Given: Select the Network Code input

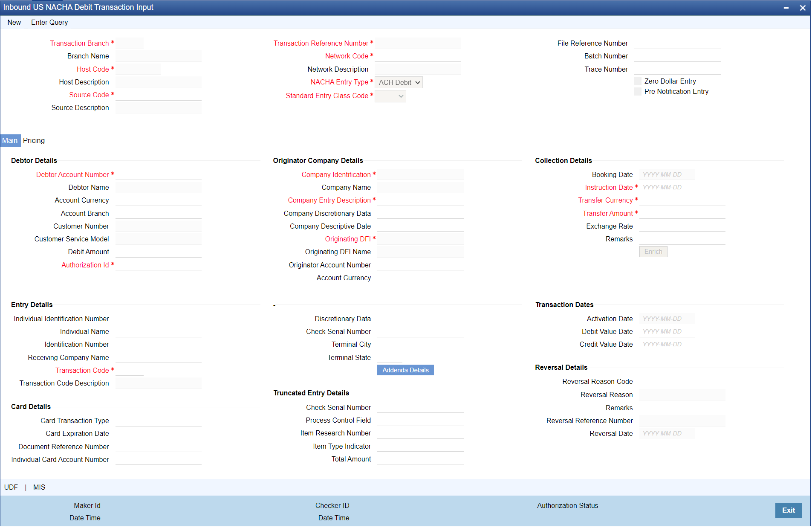Looking at the screenshot, I should (418, 56).
